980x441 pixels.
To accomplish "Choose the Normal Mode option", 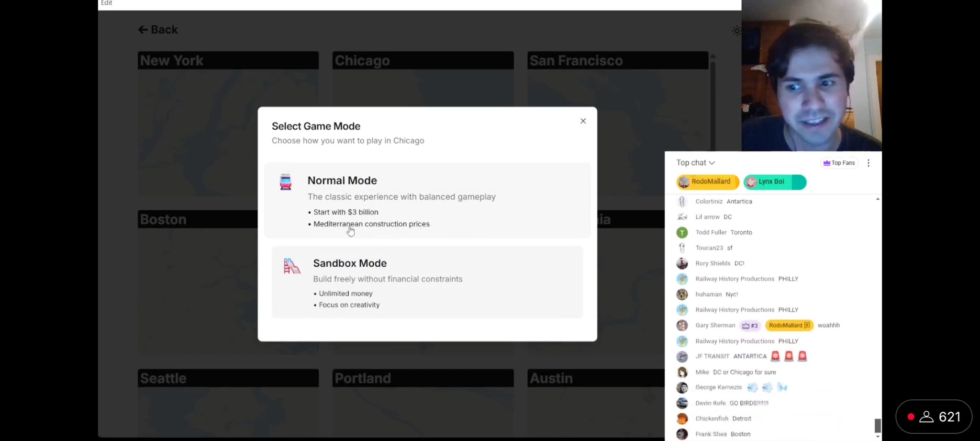I will pos(427,201).
